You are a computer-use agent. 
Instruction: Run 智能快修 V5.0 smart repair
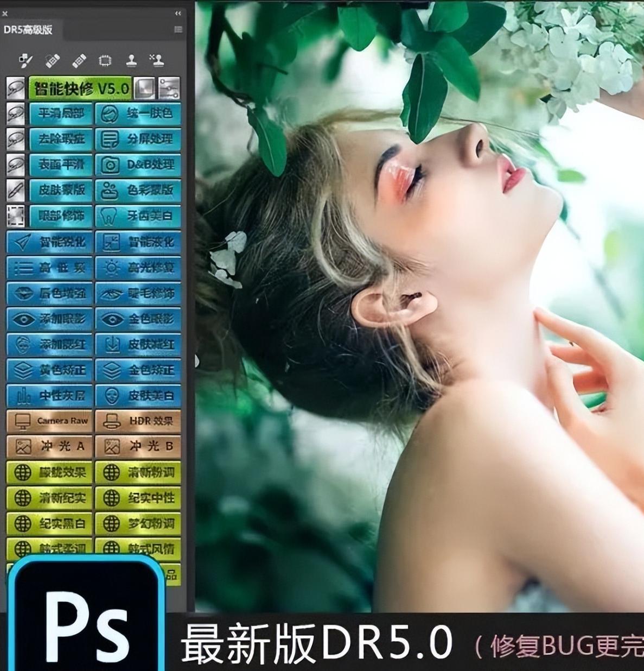[80, 88]
